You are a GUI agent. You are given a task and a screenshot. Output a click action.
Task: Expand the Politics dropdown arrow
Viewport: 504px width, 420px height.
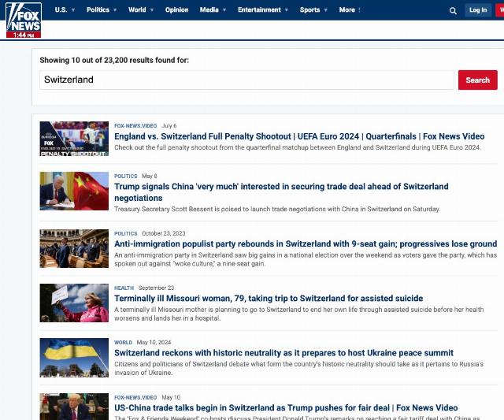pyautogui.click(x=115, y=10)
